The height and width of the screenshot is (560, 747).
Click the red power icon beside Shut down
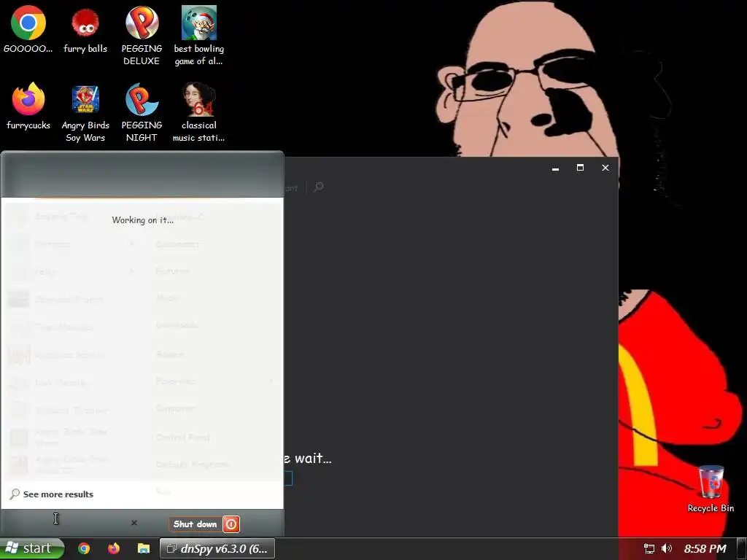tap(231, 524)
